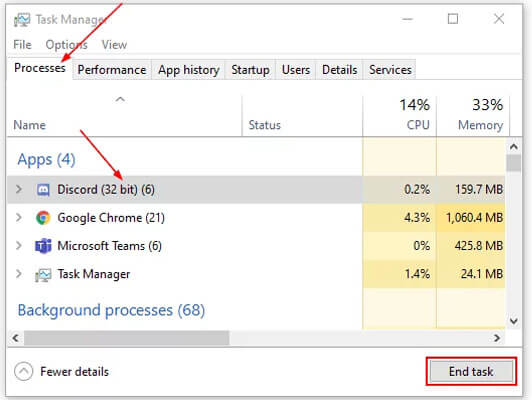532x400 pixels.
Task: Click the 1.4% CPU value
Action: click(417, 274)
